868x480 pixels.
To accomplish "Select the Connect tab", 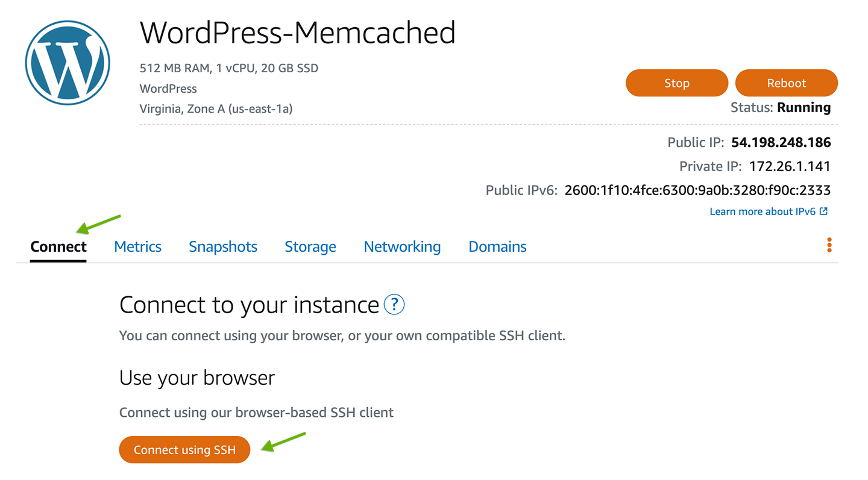I will 58,247.
